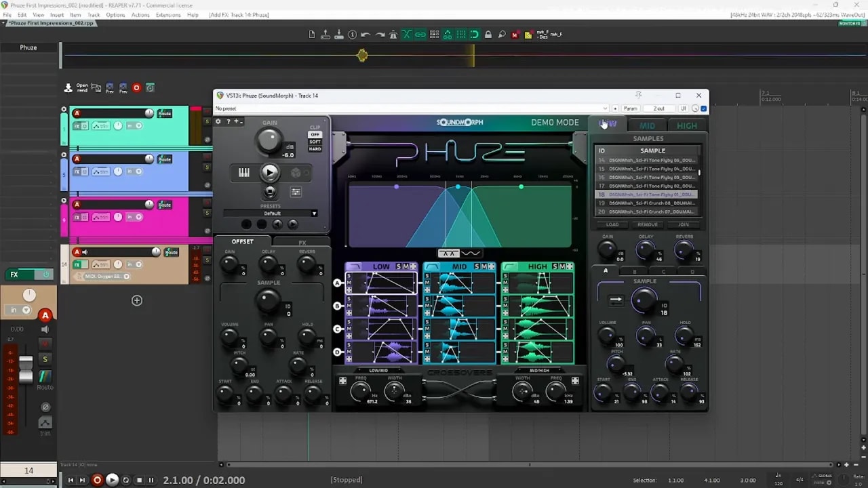Toggle the lock icon in REAPER toolbar

tap(488, 35)
